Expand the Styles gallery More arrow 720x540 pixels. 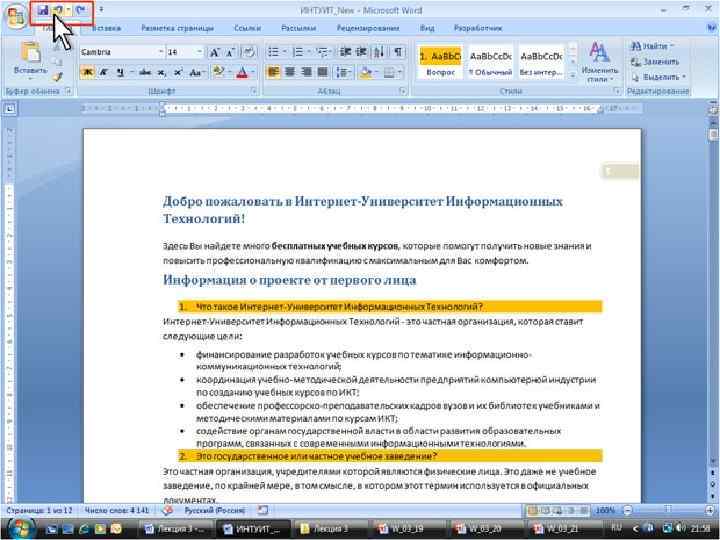[x=572, y=75]
